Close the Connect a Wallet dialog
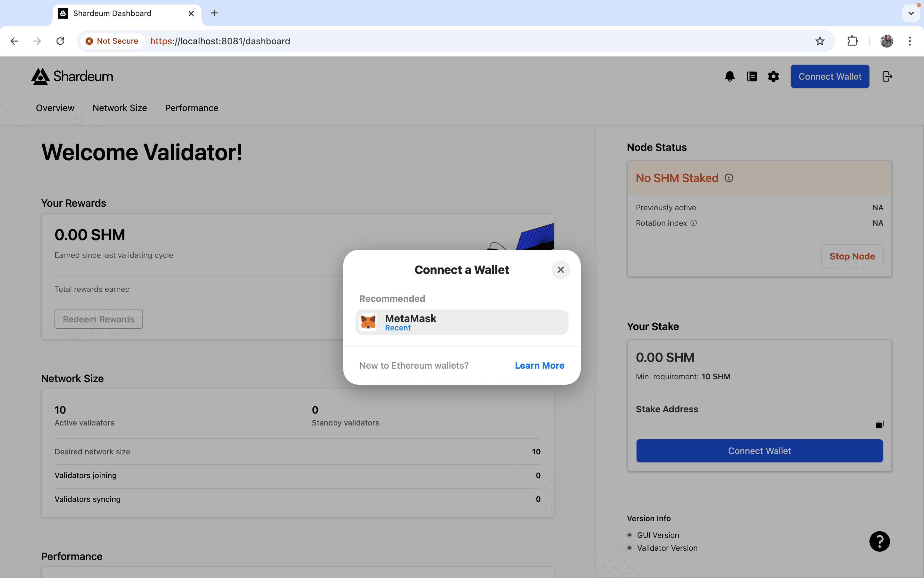924x578 pixels. click(560, 270)
